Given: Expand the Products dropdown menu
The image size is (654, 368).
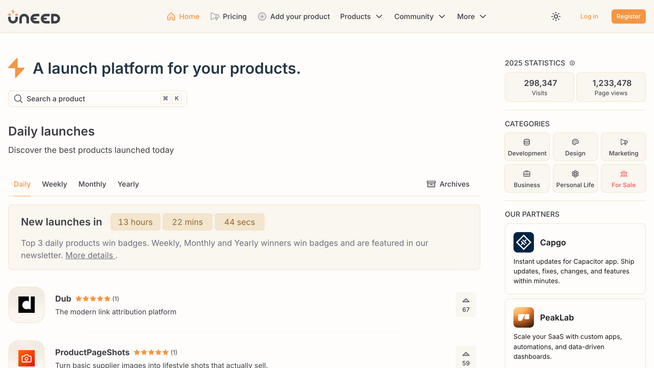Looking at the screenshot, I should pyautogui.click(x=361, y=17).
